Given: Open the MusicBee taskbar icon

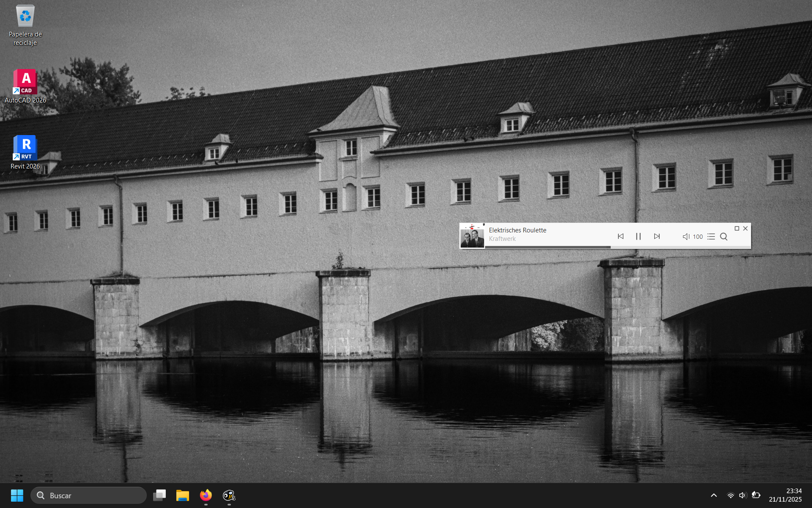Looking at the screenshot, I should (x=229, y=495).
